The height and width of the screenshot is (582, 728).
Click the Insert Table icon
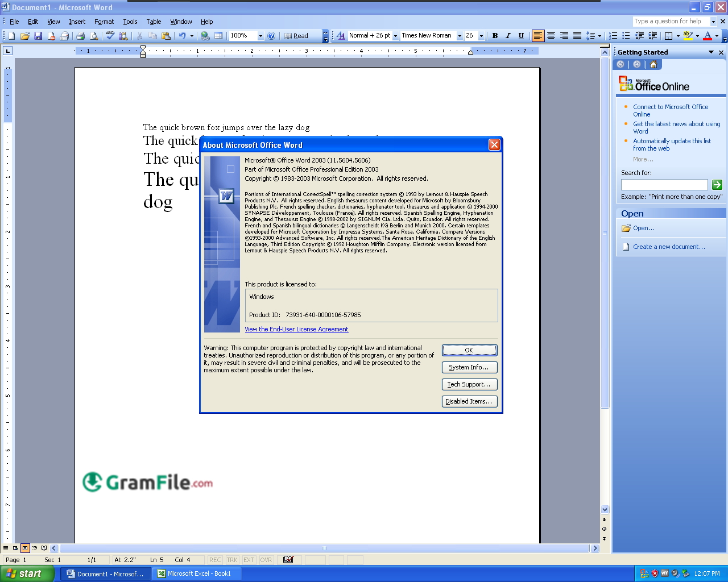pyautogui.click(x=218, y=36)
